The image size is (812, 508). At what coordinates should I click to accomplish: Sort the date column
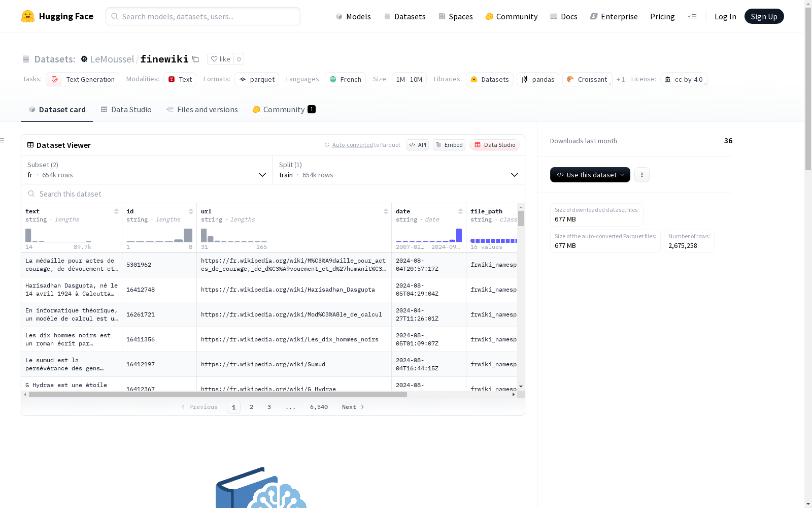tap(460, 211)
